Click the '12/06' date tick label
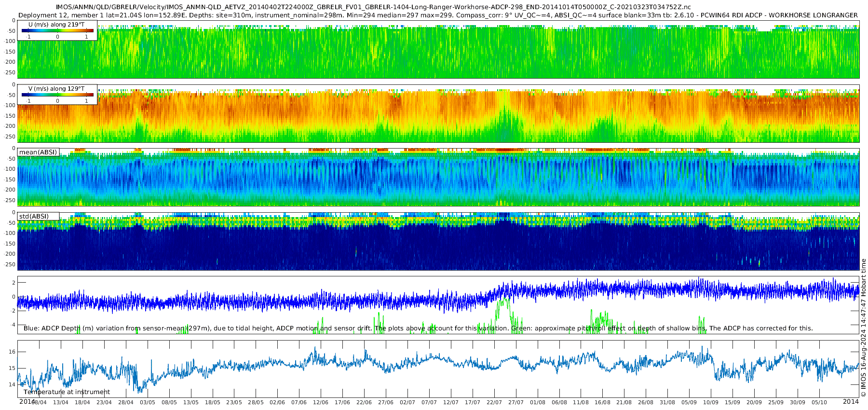Image resolution: width=868 pixels, height=410 pixels. [321, 402]
